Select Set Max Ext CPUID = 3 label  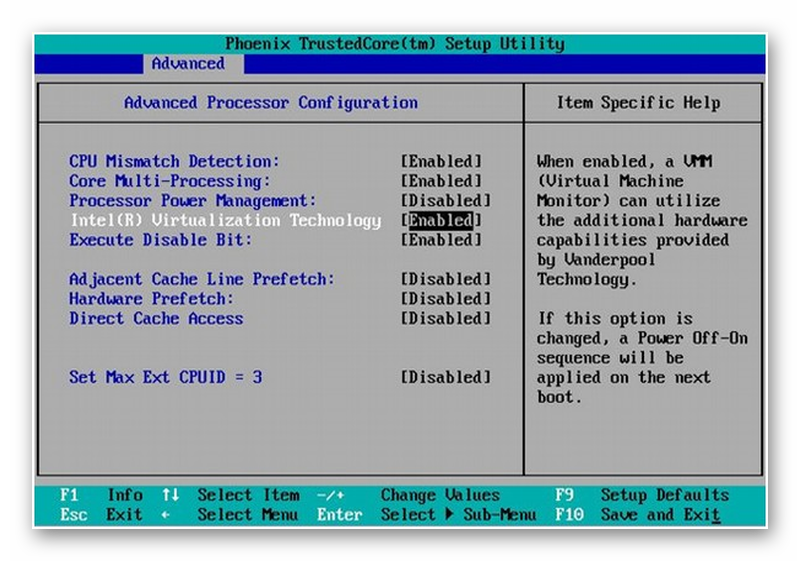pos(165,377)
